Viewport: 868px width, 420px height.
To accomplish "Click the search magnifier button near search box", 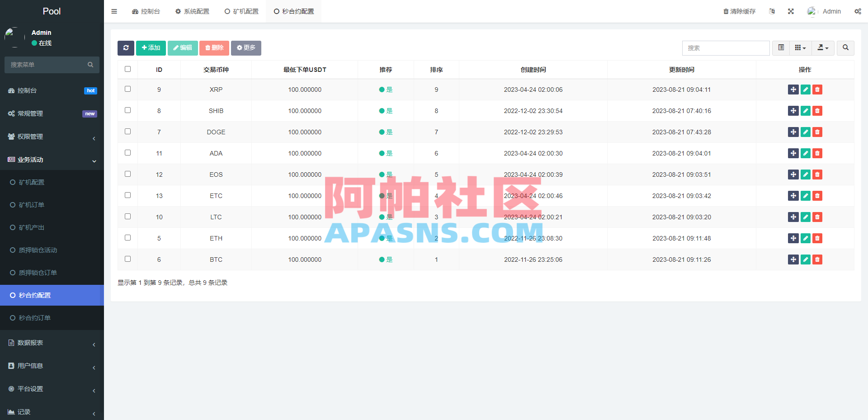I will [845, 48].
